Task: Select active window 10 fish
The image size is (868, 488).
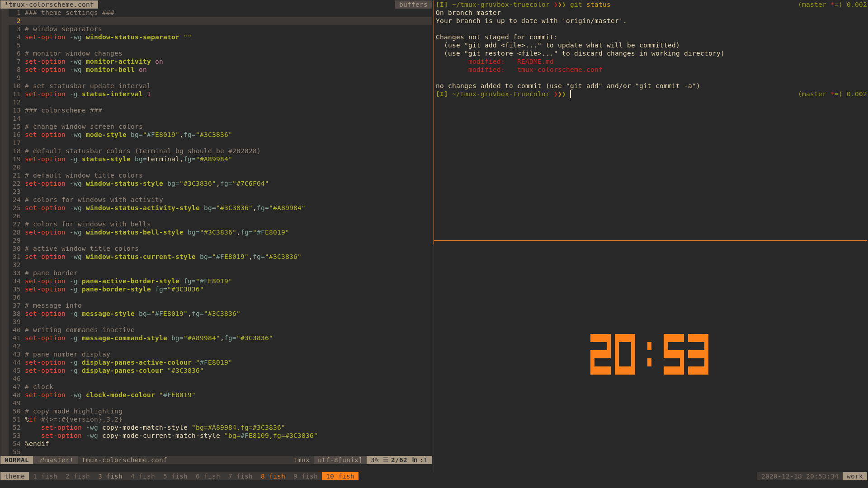Action: tap(340, 476)
